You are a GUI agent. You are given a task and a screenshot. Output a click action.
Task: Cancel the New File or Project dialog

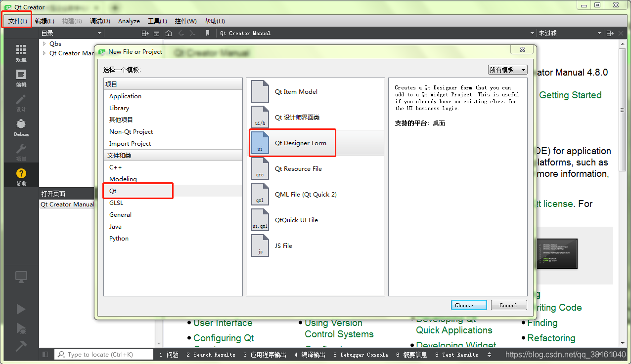tap(509, 305)
